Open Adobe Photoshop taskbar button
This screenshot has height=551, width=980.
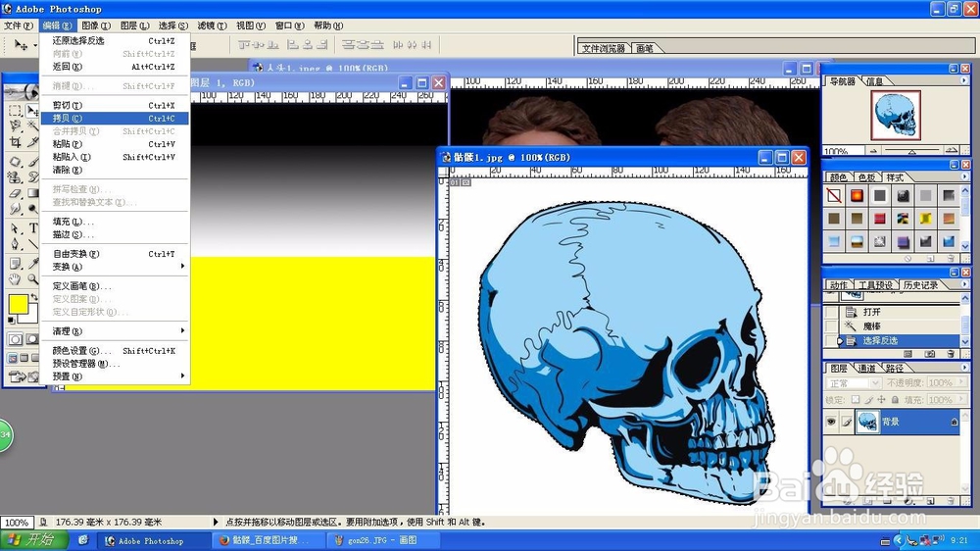(x=152, y=540)
